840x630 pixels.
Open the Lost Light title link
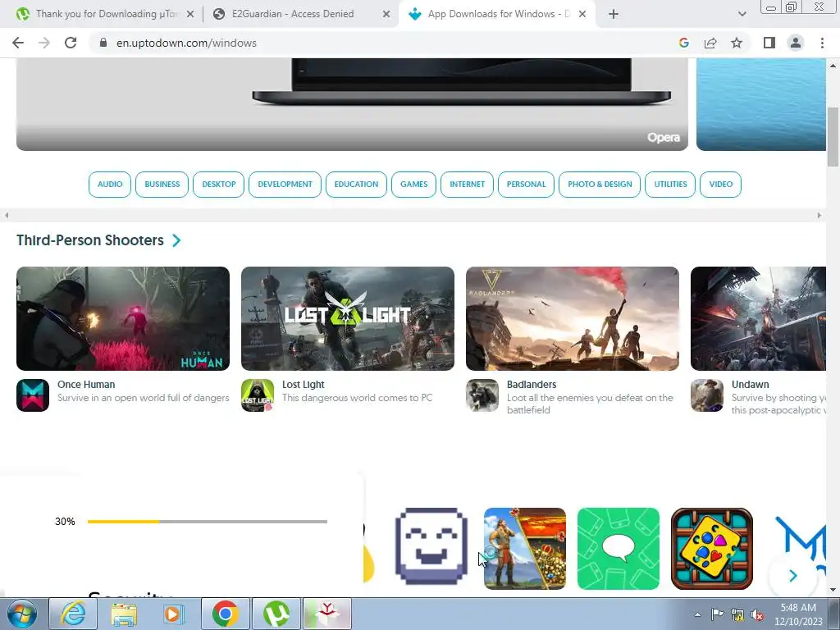(304, 385)
